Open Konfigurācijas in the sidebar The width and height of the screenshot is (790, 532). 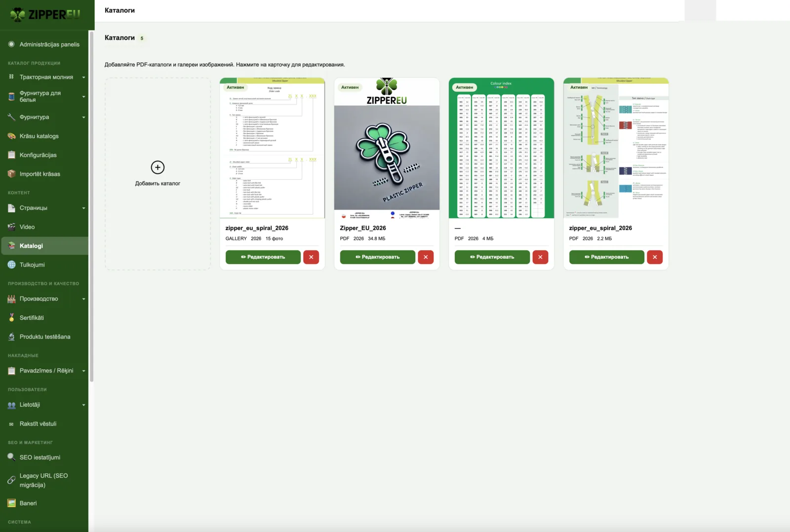(44, 155)
